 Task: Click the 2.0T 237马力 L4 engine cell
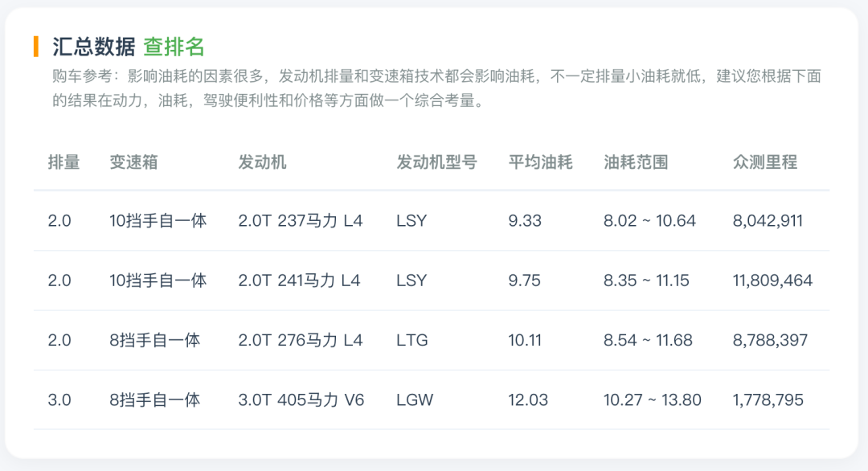pos(300,221)
